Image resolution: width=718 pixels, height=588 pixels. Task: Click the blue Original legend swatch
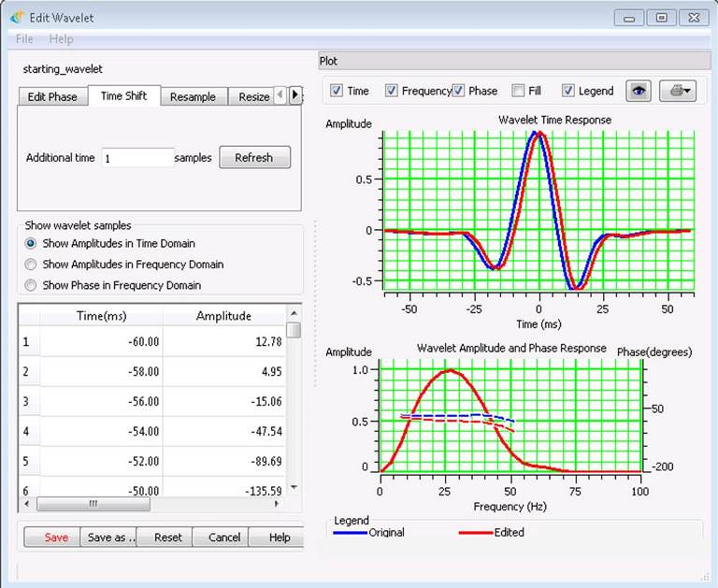[351, 533]
